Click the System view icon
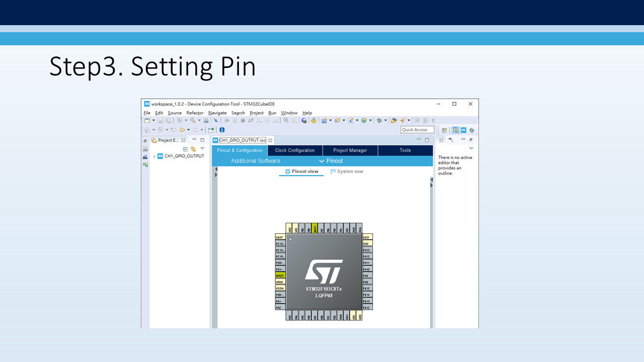 [x=333, y=171]
